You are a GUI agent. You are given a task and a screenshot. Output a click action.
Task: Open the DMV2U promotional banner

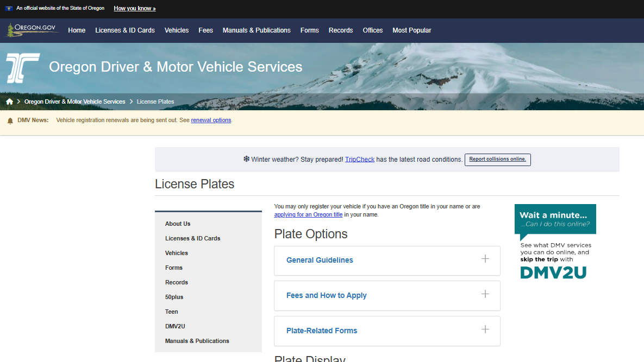tap(555, 242)
